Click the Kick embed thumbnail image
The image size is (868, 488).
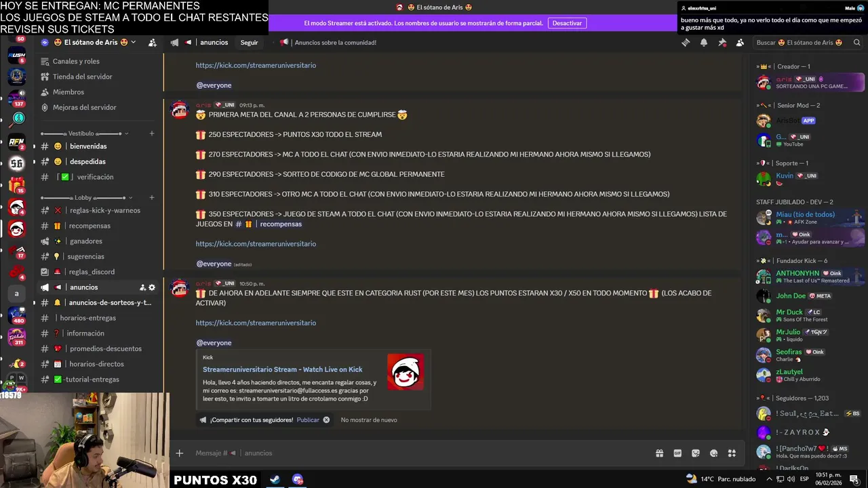pos(406,372)
